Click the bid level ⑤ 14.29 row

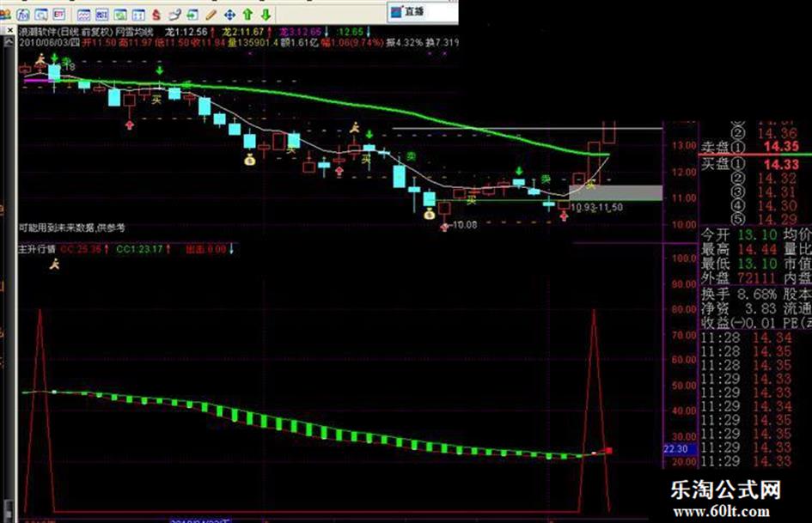(765, 219)
